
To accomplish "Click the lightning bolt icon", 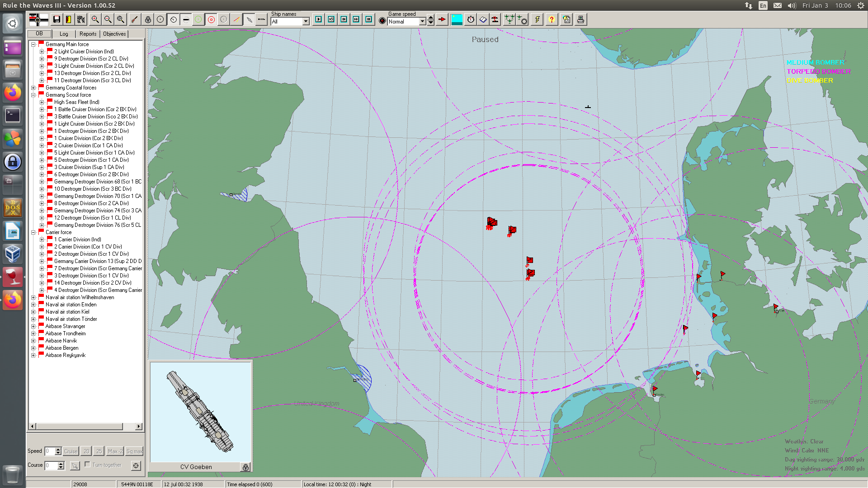I will pos(537,19).
